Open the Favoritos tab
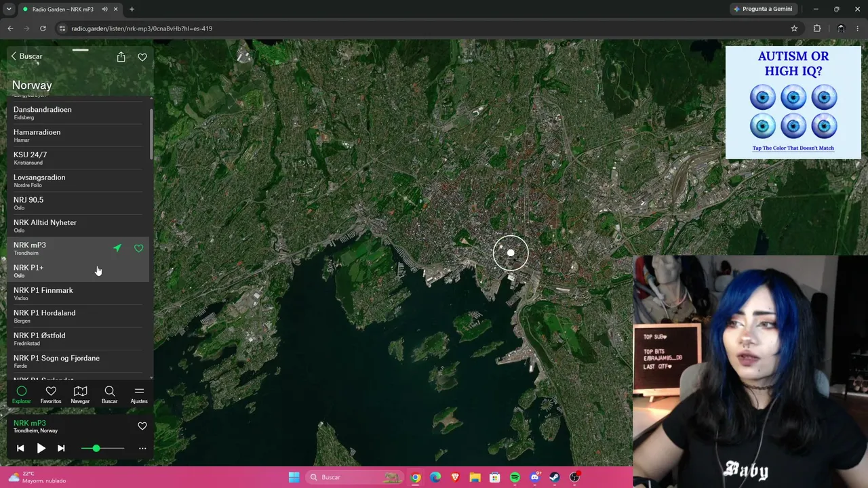 point(51,395)
